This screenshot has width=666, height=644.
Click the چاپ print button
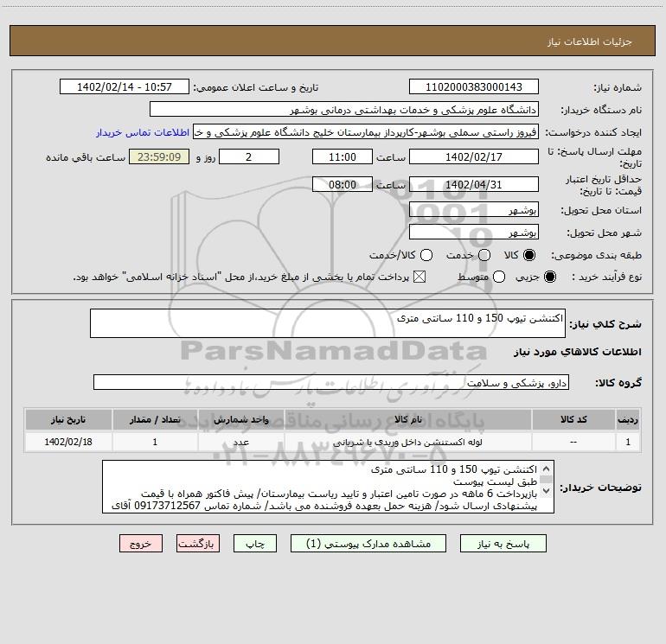pyautogui.click(x=255, y=544)
